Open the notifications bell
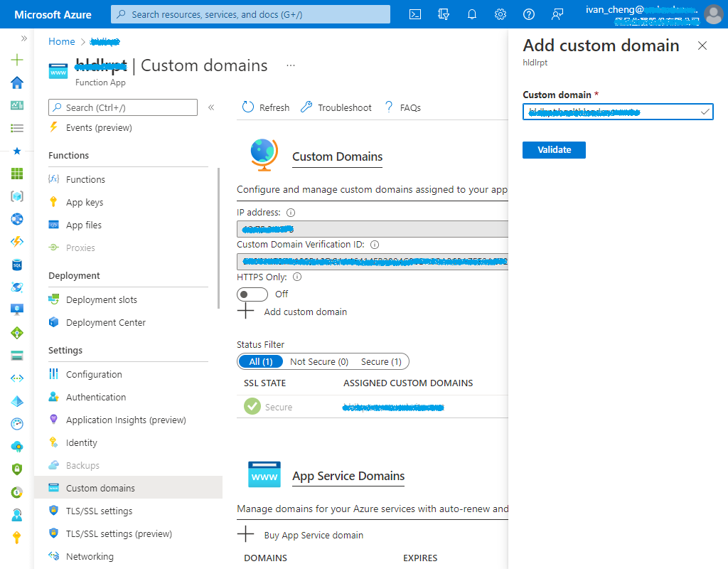728x569 pixels. pos(471,14)
